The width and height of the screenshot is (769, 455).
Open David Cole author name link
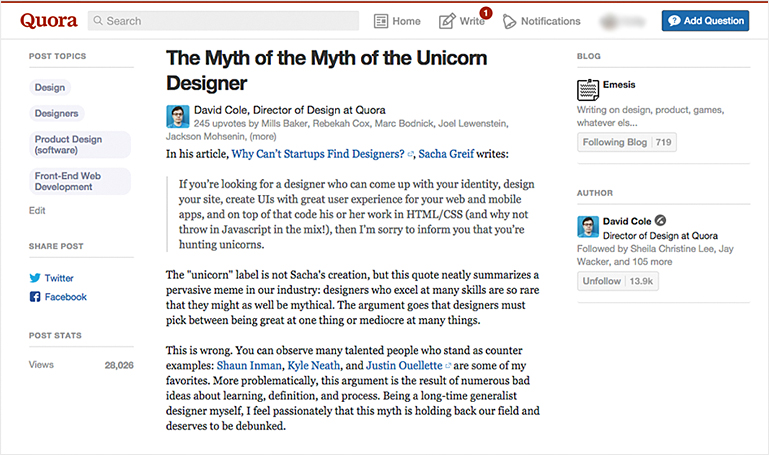click(627, 221)
